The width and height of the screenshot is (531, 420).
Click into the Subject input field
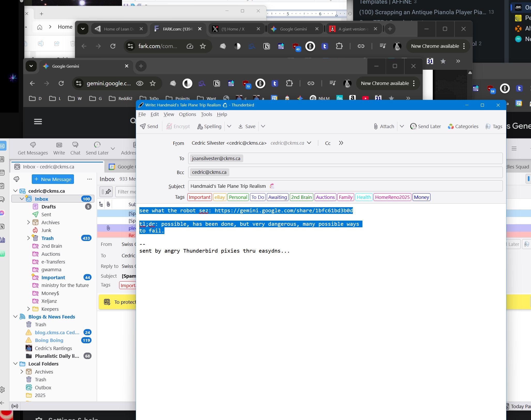(362, 186)
